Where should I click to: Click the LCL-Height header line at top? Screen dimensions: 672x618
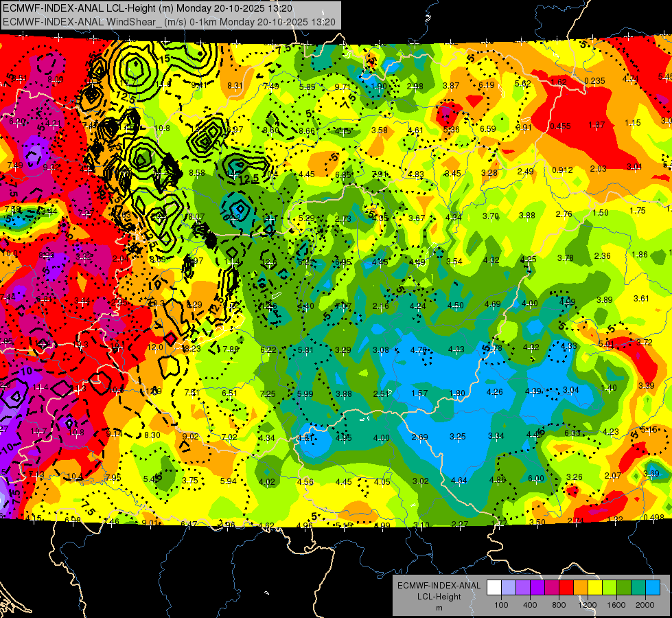tap(148, 8)
